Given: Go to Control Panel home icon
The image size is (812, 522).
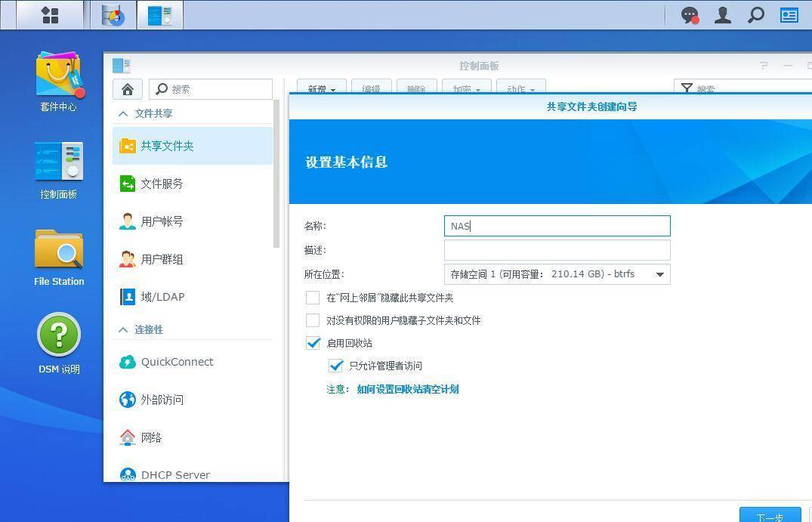Looking at the screenshot, I should (128, 89).
